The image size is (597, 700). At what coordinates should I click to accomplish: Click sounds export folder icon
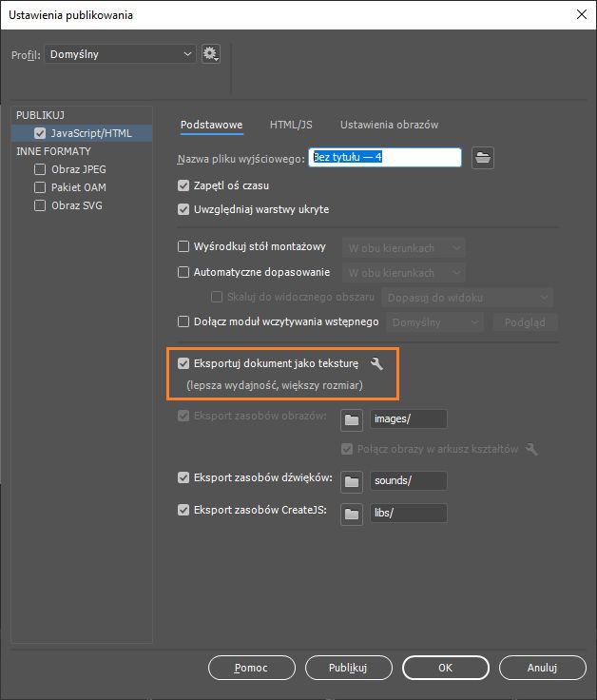[x=353, y=480]
